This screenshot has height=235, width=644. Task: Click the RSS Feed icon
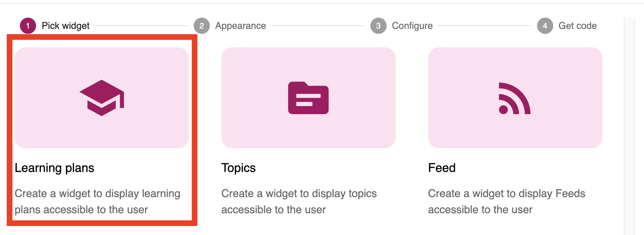coord(515,98)
